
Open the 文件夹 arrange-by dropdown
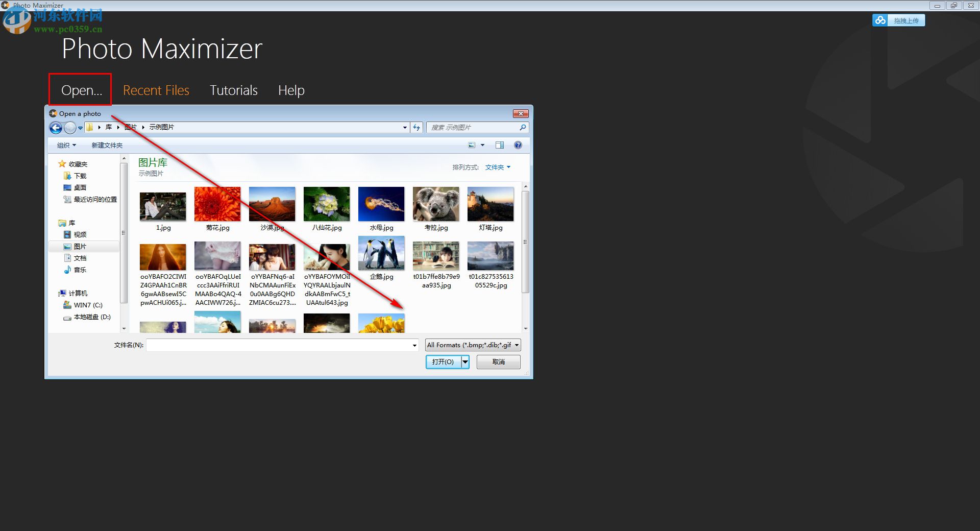point(498,167)
